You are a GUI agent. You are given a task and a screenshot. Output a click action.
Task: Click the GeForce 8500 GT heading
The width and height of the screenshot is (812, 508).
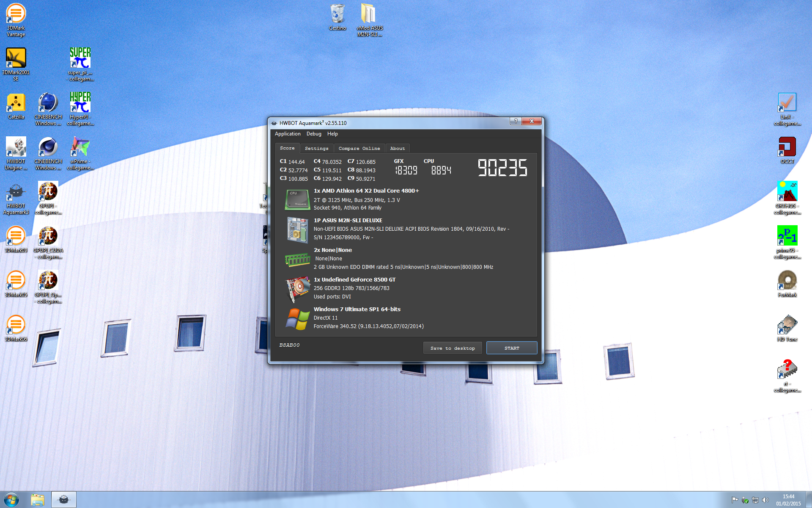point(354,280)
